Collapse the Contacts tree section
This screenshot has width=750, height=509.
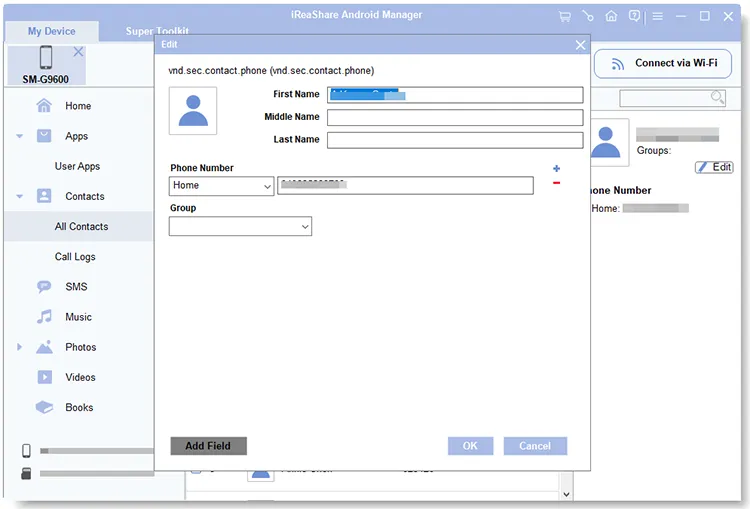point(20,196)
